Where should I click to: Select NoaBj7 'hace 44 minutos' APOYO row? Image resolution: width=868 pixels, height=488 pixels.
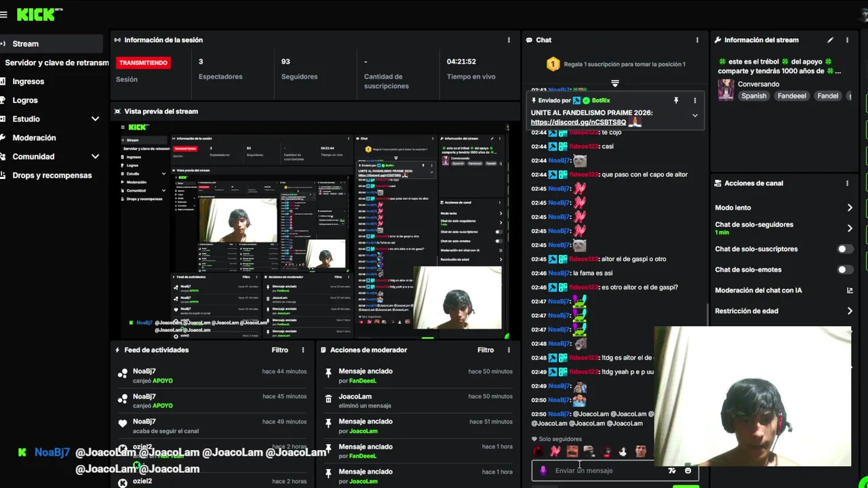tap(211, 375)
